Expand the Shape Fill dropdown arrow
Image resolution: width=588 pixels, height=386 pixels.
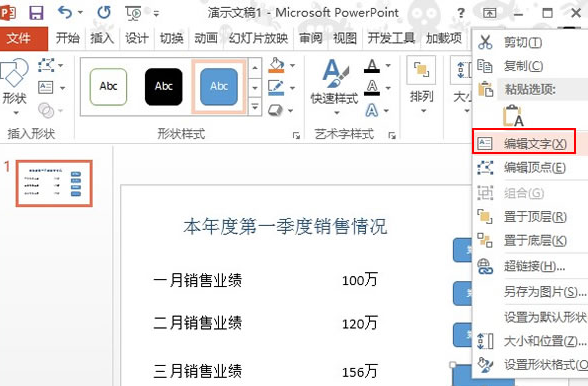click(x=292, y=65)
